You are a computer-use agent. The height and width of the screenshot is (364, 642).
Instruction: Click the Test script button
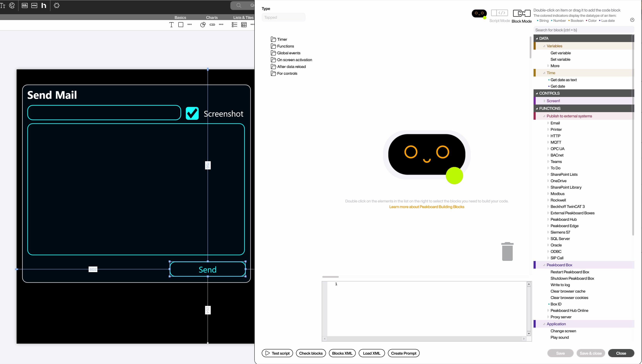277,353
